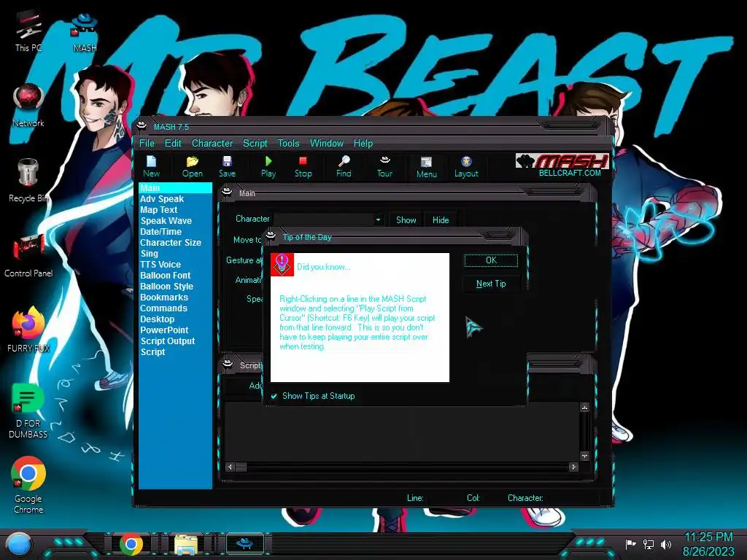Click the Layout toolbar icon
The image size is (747, 560).
pos(466,167)
